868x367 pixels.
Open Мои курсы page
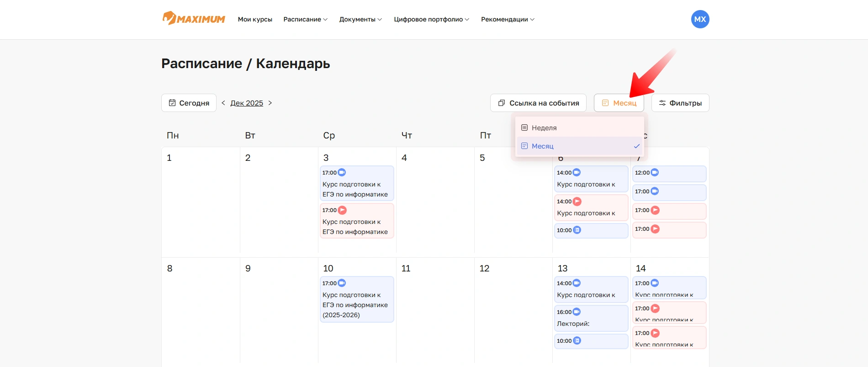pos(255,19)
